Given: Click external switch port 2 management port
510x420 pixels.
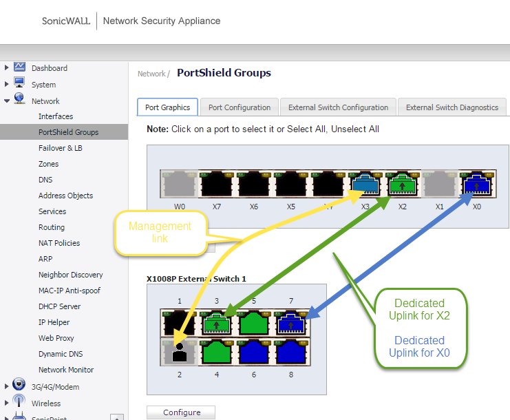Looking at the screenshot, I should 179,351.
